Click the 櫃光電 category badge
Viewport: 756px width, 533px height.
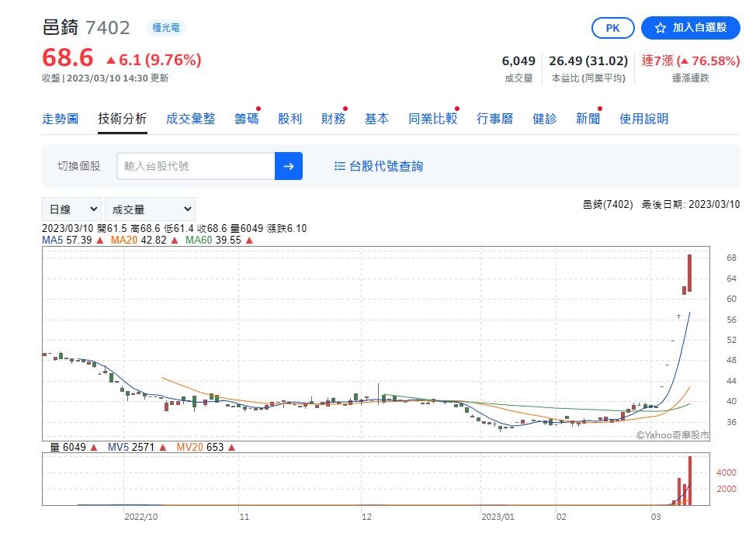coord(165,28)
